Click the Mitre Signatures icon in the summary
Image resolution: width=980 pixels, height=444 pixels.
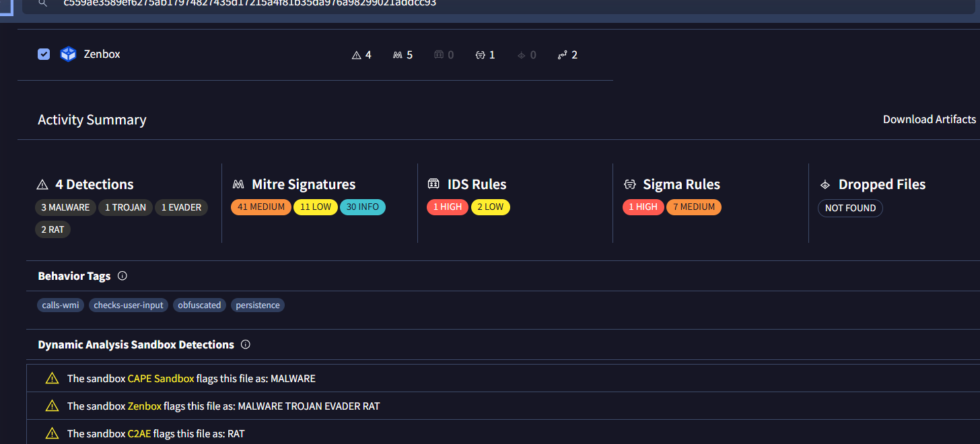point(238,184)
